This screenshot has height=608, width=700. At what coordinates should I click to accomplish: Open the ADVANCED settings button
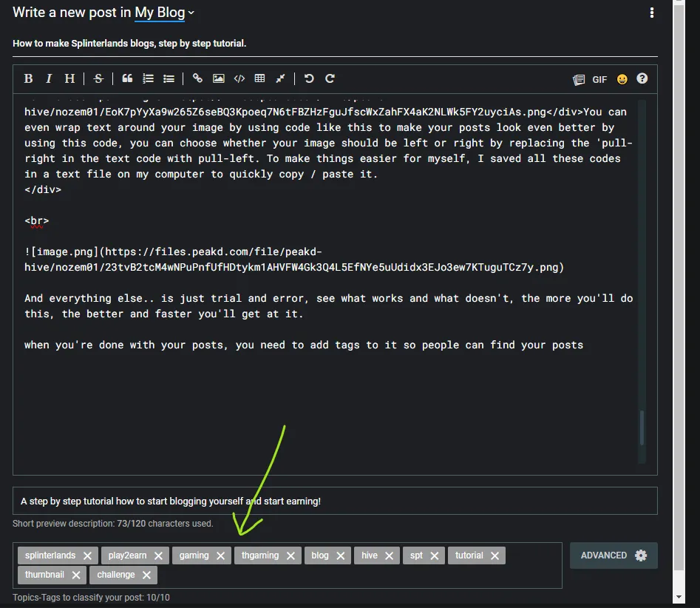614,555
